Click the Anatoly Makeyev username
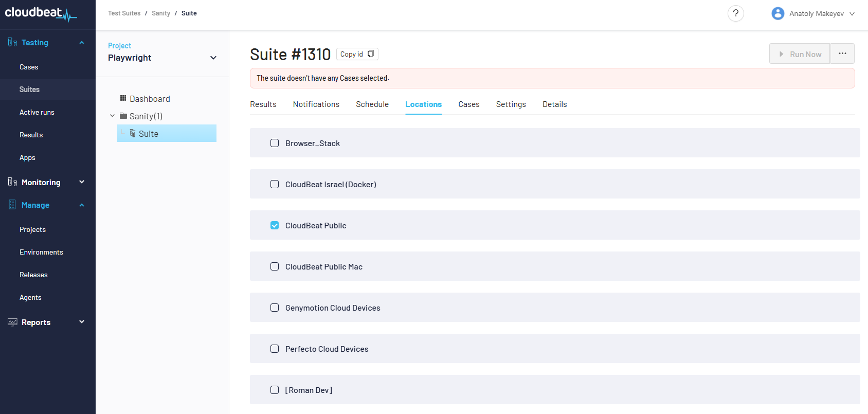The width and height of the screenshot is (868, 414). [817, 14]
